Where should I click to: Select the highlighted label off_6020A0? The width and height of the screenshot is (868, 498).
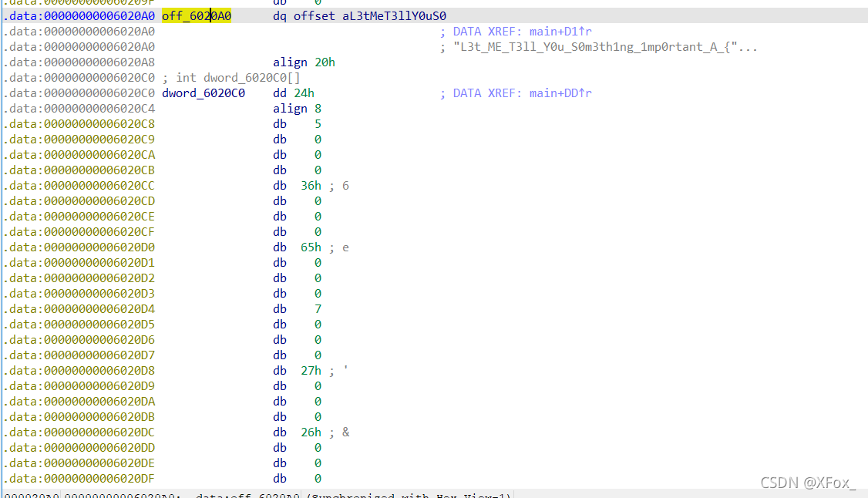click(195, 15)
